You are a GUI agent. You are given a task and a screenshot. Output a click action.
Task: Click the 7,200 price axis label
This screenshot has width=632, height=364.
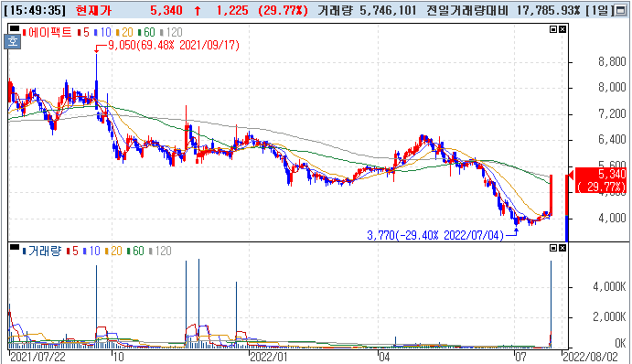(x=612, y=113)
